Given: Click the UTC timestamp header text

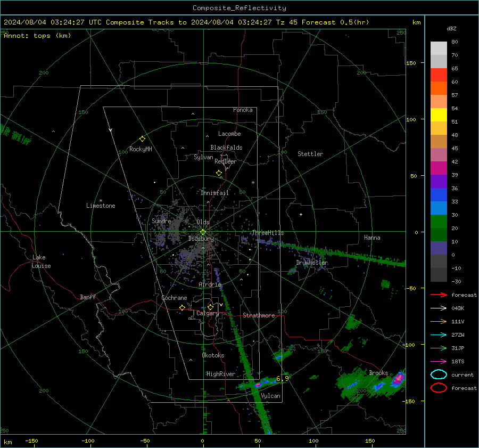Looking at the screenshot, I should point(186,22).
